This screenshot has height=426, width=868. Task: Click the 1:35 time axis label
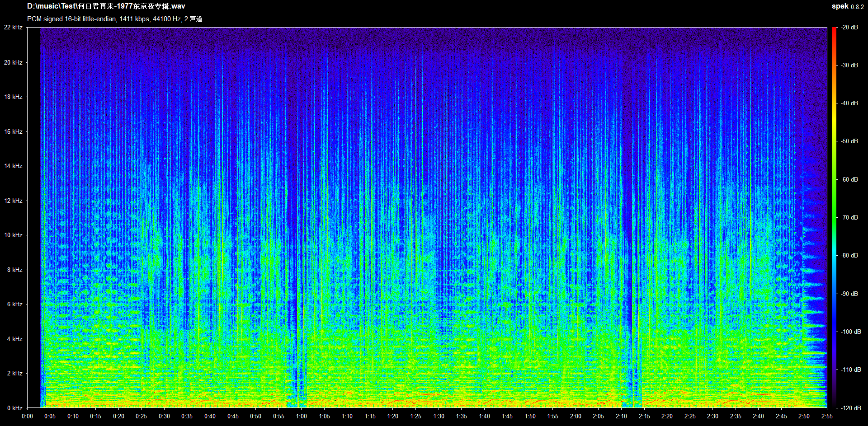coord(461,416)
